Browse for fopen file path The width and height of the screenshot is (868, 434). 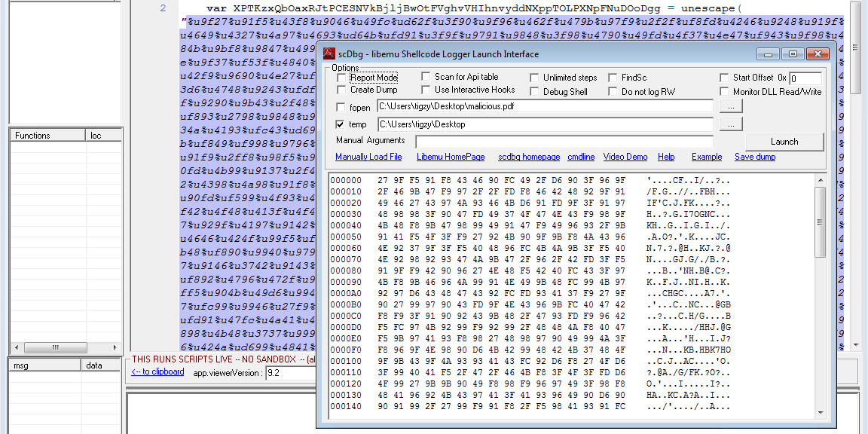tap(732, 105)
